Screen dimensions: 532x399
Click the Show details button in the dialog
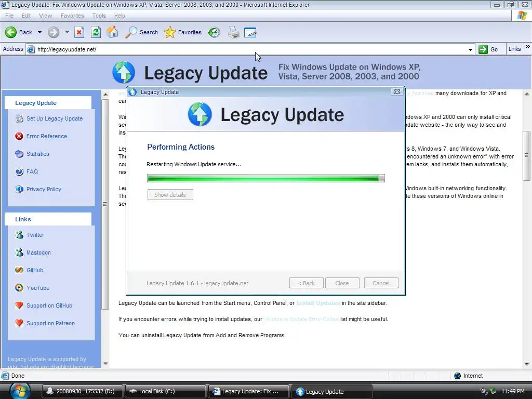(170, 195)
